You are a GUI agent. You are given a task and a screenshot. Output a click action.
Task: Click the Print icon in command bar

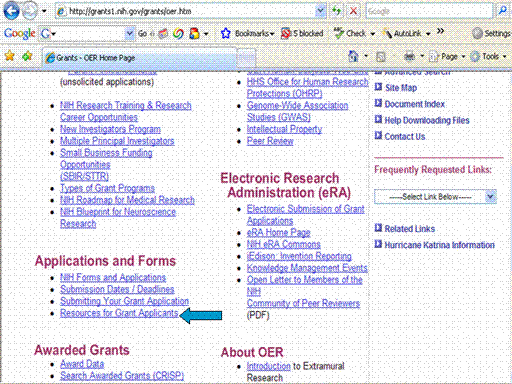(x=410, y=57)
